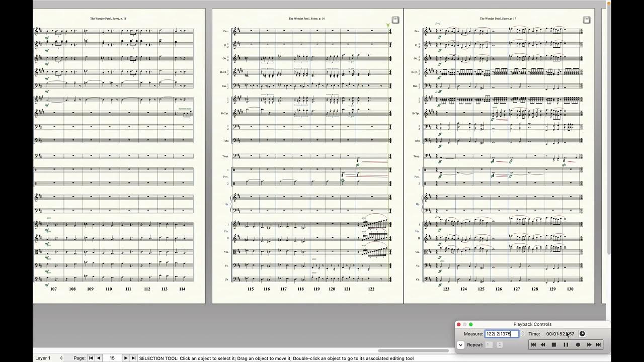Click the page 16 title header text
Image resolution: width=644 pixels, height=362 pixels.
coord(306,19)
